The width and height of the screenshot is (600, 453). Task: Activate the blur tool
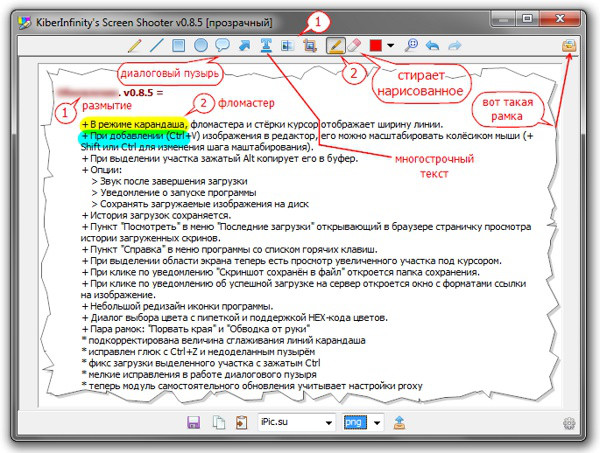288,46
